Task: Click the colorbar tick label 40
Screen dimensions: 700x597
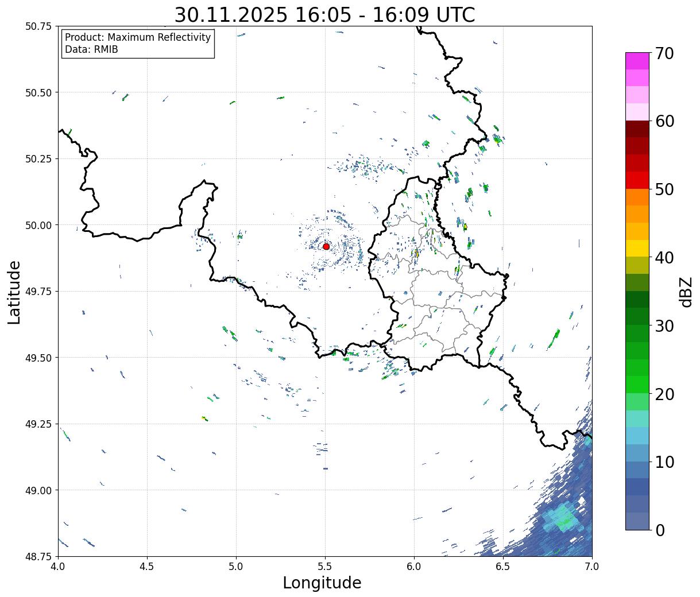Action: 664,257
